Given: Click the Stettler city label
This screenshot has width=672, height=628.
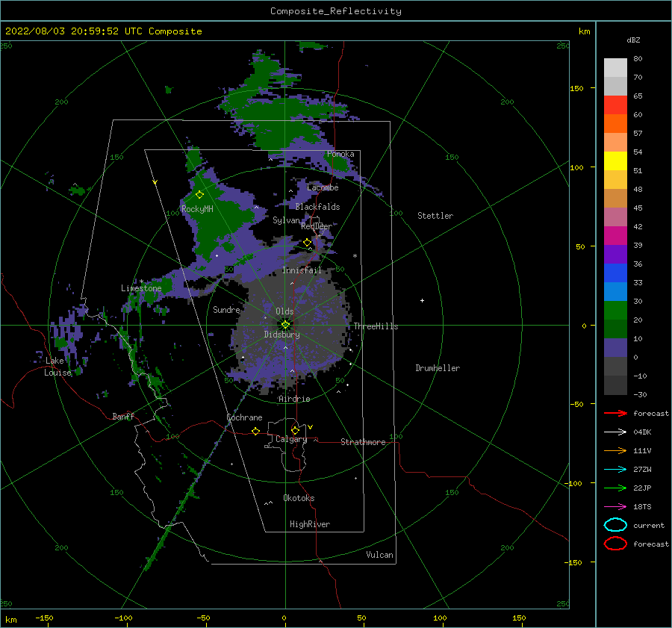Looking at the screenshot, I should [x=435, y=216].
